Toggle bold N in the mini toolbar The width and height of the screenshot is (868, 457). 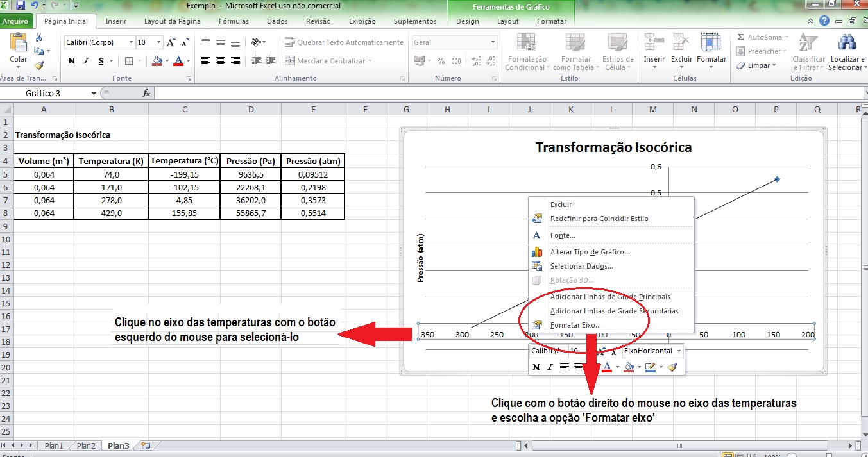click(536, 367)
